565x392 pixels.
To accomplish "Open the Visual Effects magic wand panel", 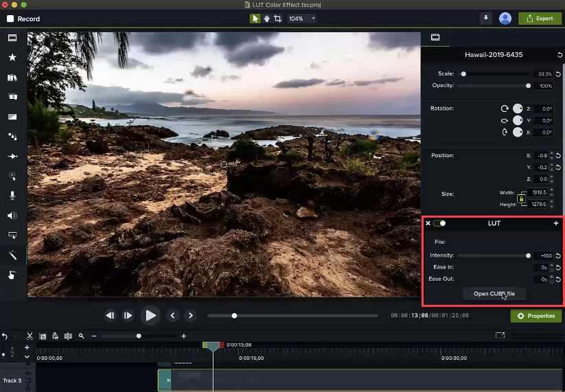I will pos(12,255).
